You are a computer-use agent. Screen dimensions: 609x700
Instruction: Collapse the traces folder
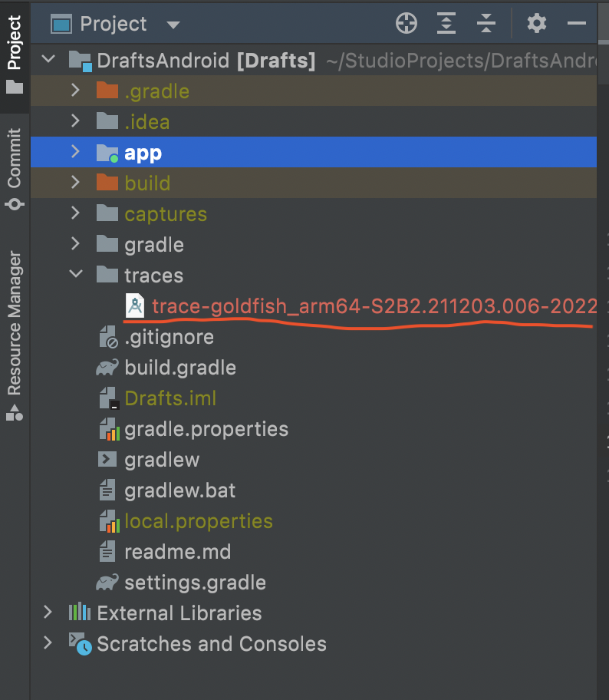click(74, 275)
